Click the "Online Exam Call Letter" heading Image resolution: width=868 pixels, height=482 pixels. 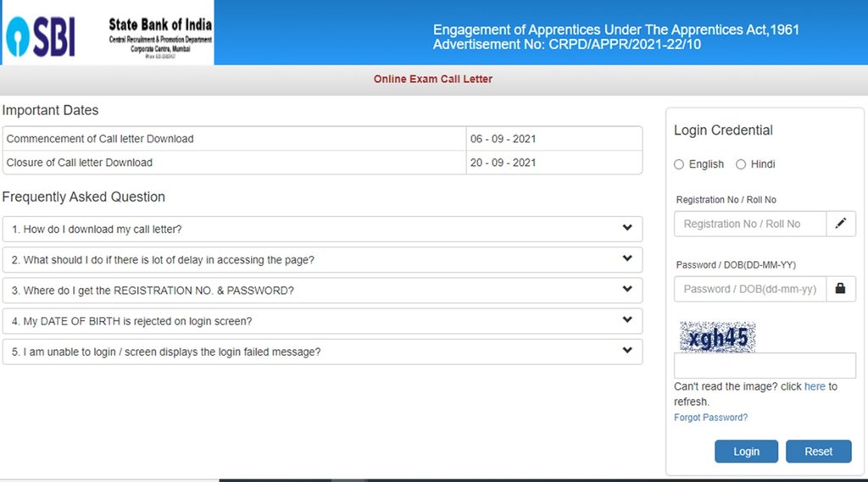(x=433, y=79)
